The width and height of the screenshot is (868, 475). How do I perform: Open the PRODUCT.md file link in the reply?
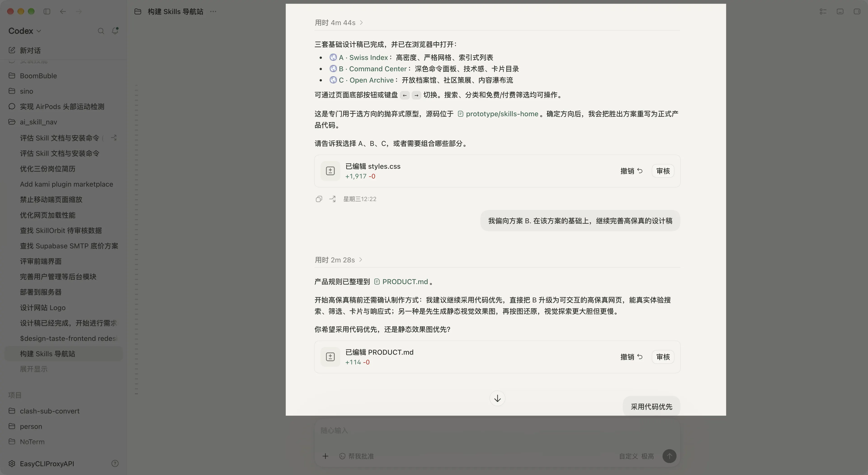click(401, 281)
